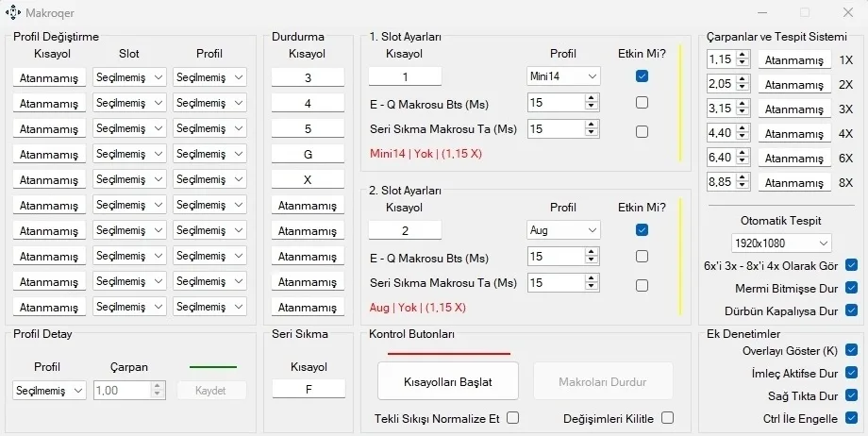The width and height of the screenshot is (868, 436).
Task: Check the Değişimleri Kilitle checkbox
Action: click(668, 417)
